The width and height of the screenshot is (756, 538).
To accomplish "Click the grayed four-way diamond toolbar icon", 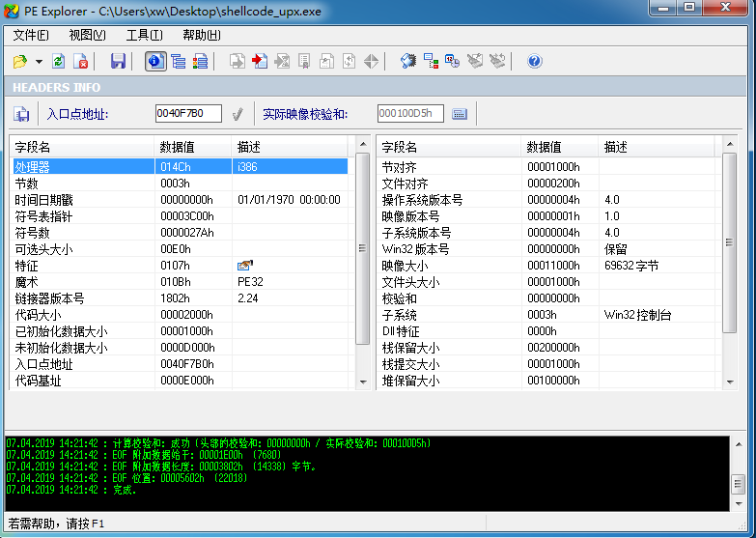I will tap(371, 61).
